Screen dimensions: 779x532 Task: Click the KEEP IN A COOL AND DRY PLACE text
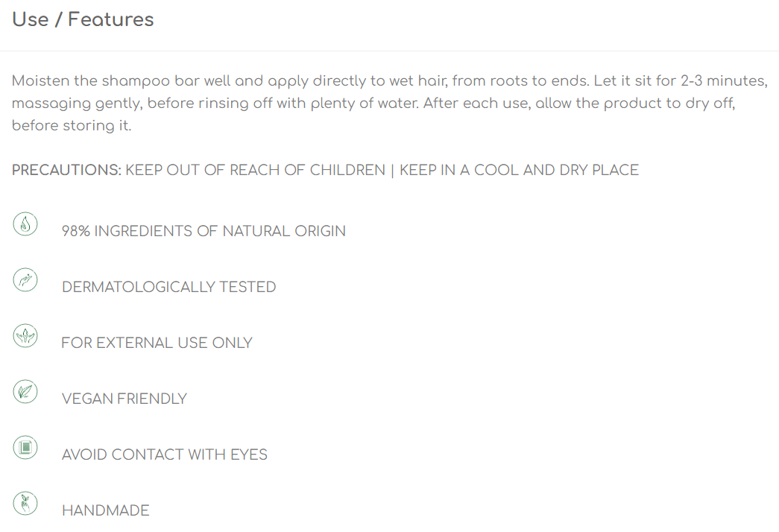tap(519, 170)
